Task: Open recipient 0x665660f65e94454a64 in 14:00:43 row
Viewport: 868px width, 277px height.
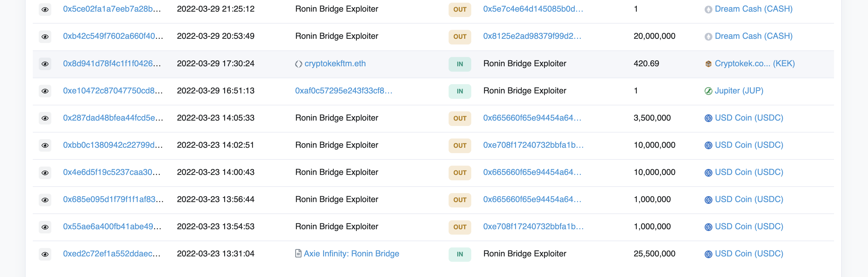Action: click(x=532, y=172)
